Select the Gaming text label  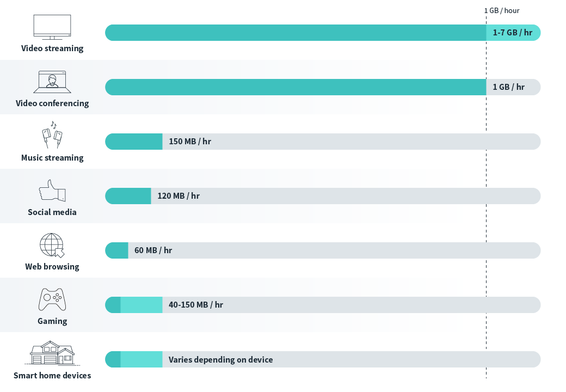click(52, 321)
